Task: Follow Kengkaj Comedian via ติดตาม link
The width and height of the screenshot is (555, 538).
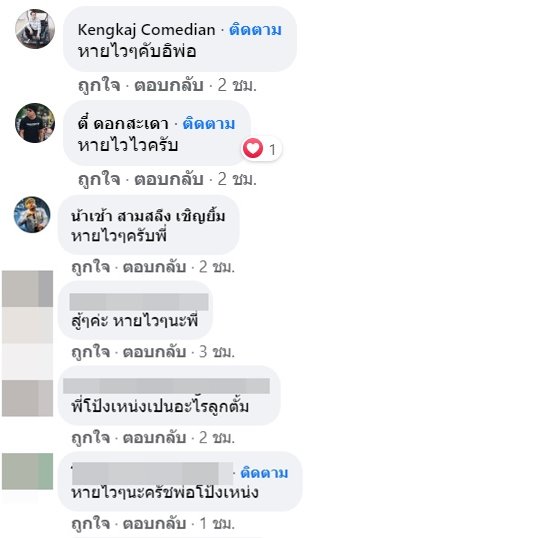Action: pyautogui.click(x=255, y=30)
